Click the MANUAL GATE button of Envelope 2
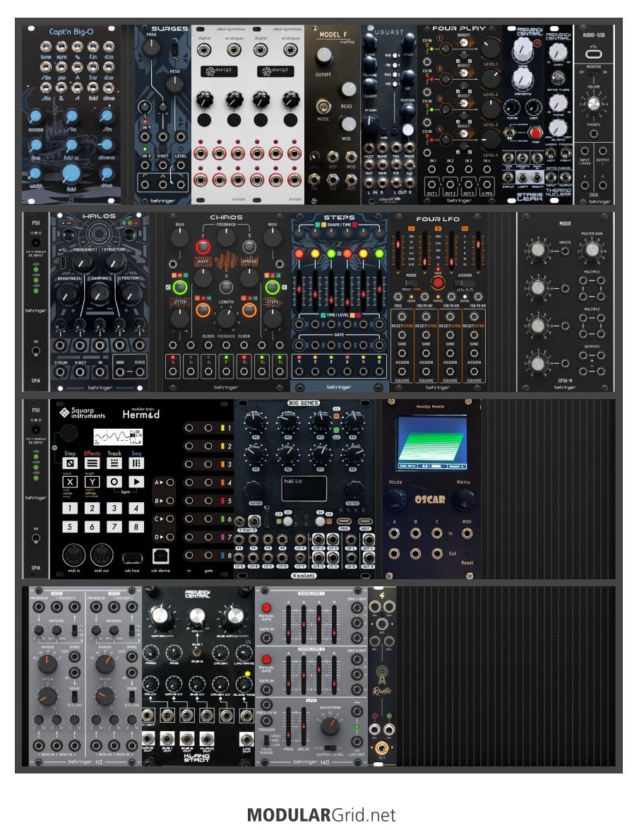 [x=266, y=660]
